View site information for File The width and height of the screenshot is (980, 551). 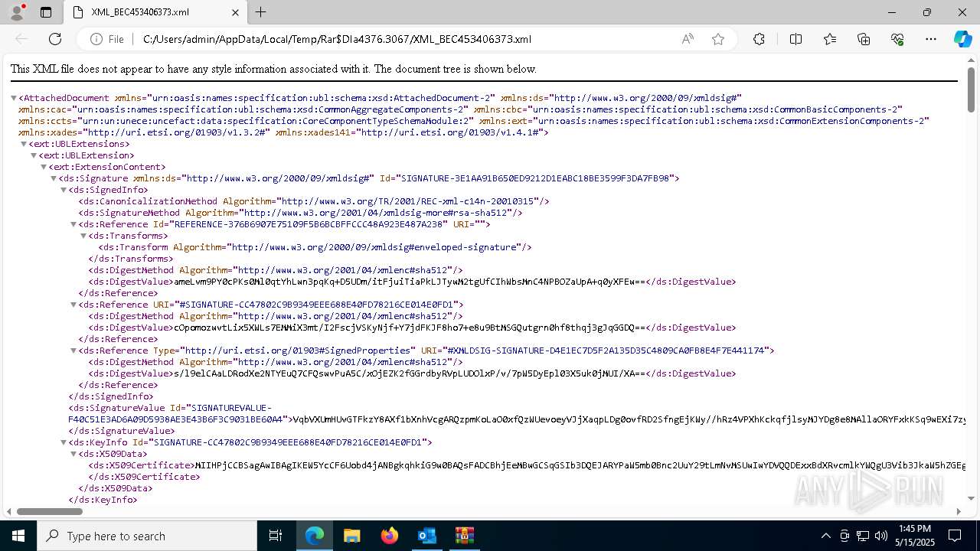tap(107, 39)
